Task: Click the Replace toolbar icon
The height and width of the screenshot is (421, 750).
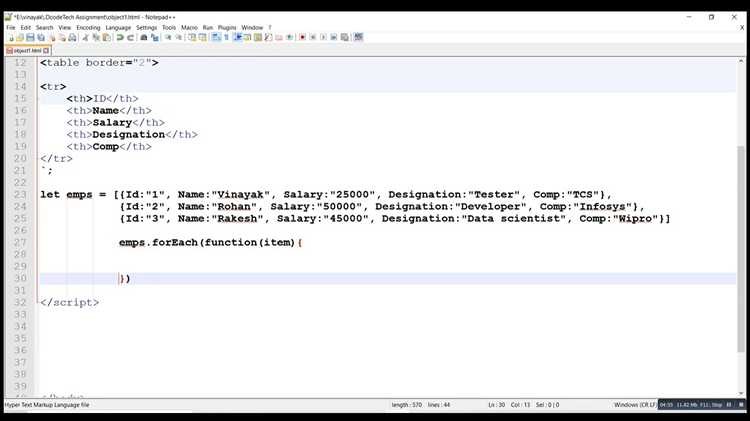Action: 154,37
